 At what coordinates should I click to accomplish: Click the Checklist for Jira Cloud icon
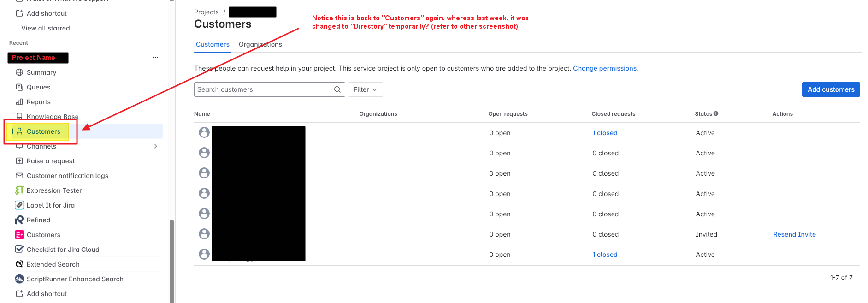(19, 250)
